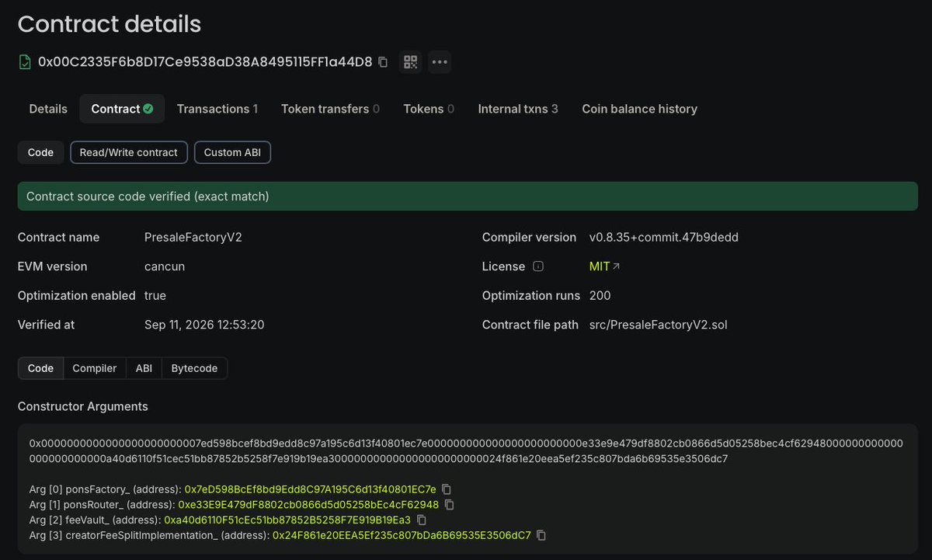
Task: Open Read/Write contract view
Action: click(129, 152)
